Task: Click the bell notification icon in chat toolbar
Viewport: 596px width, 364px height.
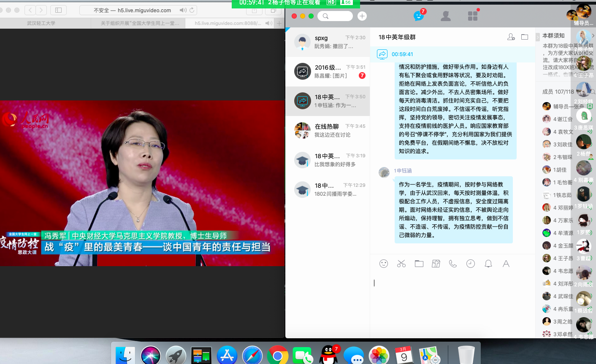Action: (488, 264)
